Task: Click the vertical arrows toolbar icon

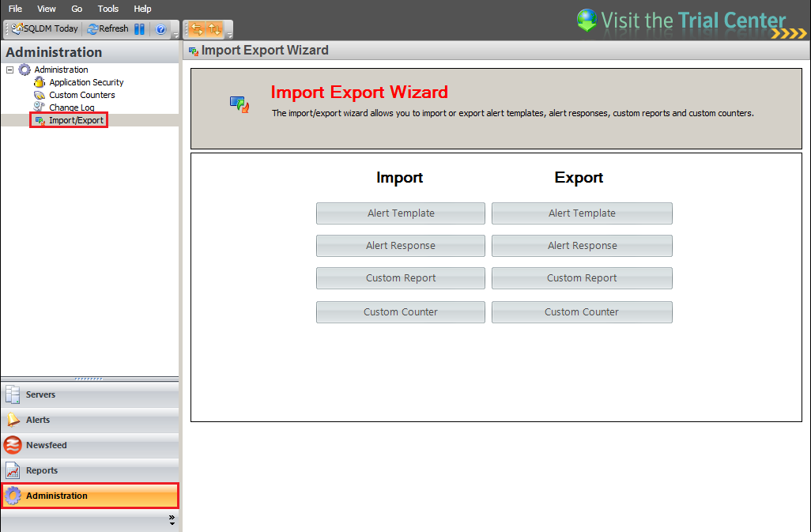Action: tap(214, 29)
